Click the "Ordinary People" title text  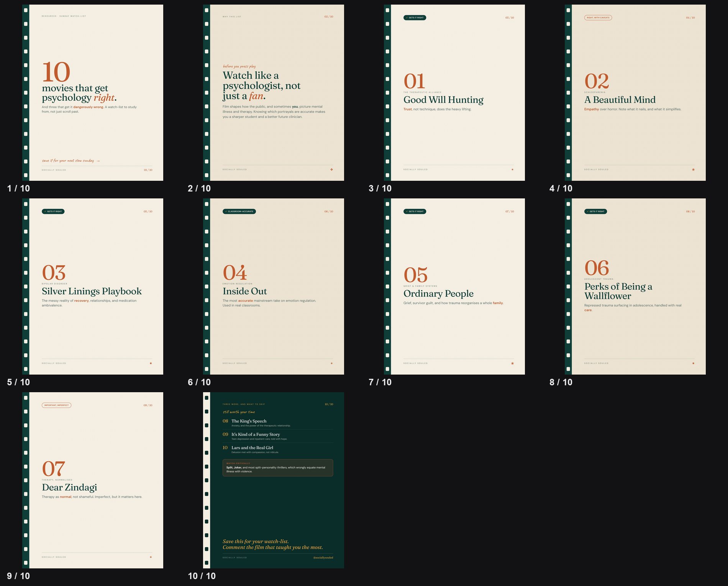coord(438,294)
